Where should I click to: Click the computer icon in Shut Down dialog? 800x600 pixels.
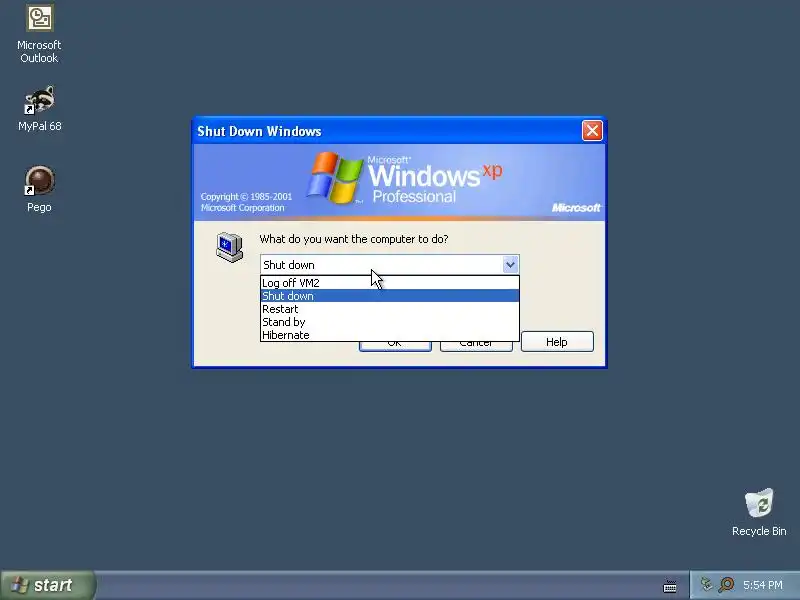pyautogui.click(x=229, y=247)
